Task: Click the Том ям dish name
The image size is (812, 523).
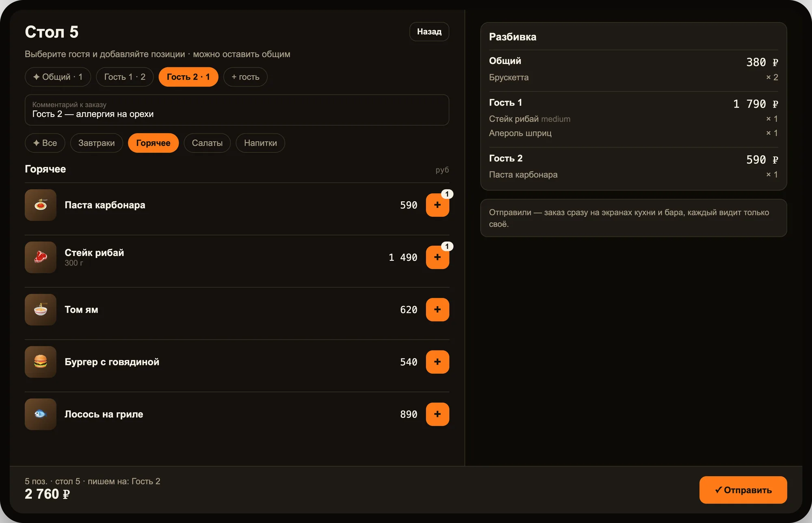Action: [x=81, y=309]
